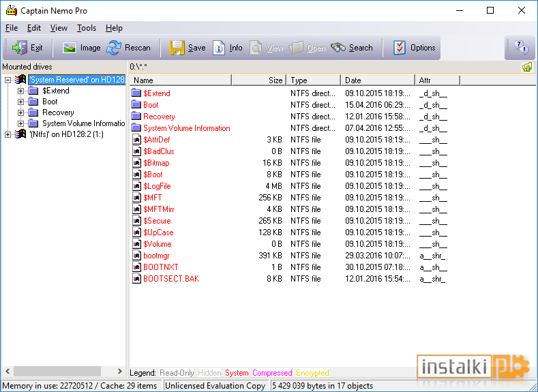Screen dimensions: 538x392
Task: Open the Help menu
Action: pos(114,28)
